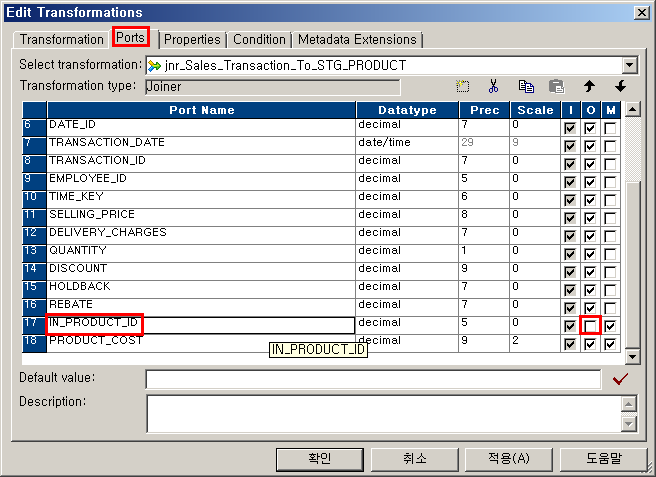Toggle Master checkbox for QUANTITY
This screenshot has width=656, height=477.
[x=610, y=254]
